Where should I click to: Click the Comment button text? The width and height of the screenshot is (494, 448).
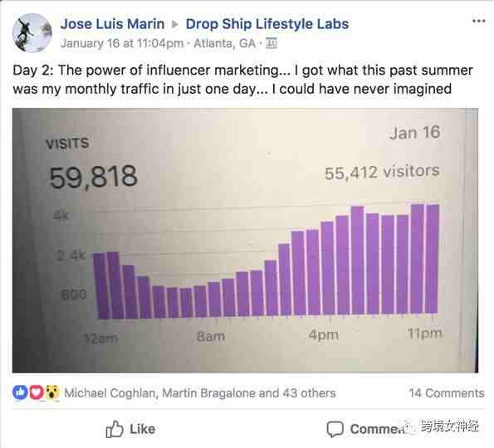376,429
